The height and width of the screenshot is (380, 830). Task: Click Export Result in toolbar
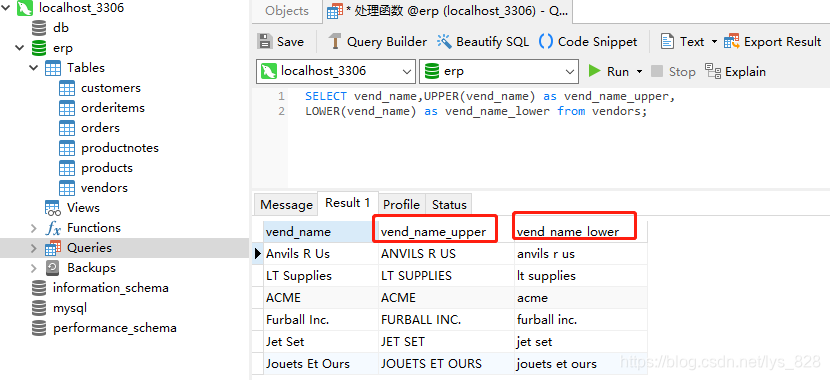pos(772,42)
